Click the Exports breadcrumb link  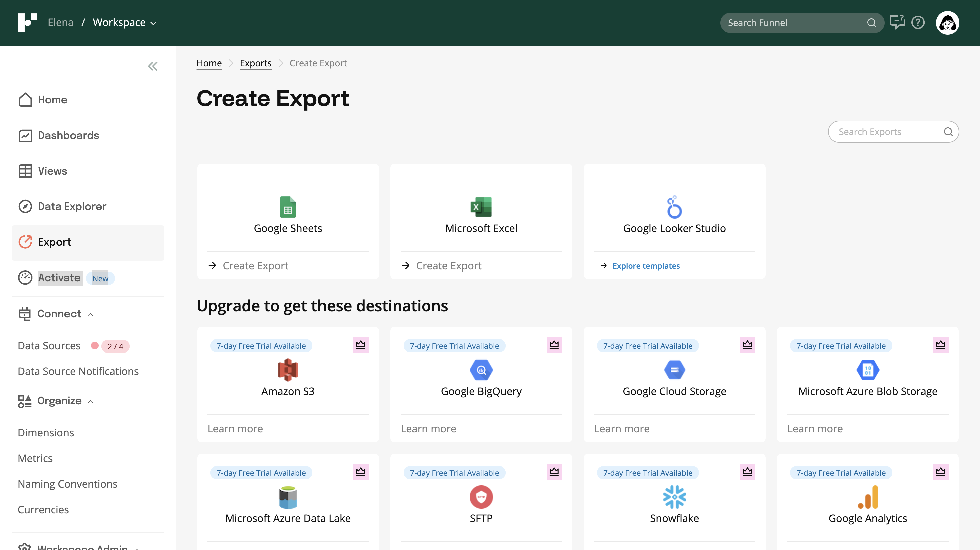click(255, 63)
